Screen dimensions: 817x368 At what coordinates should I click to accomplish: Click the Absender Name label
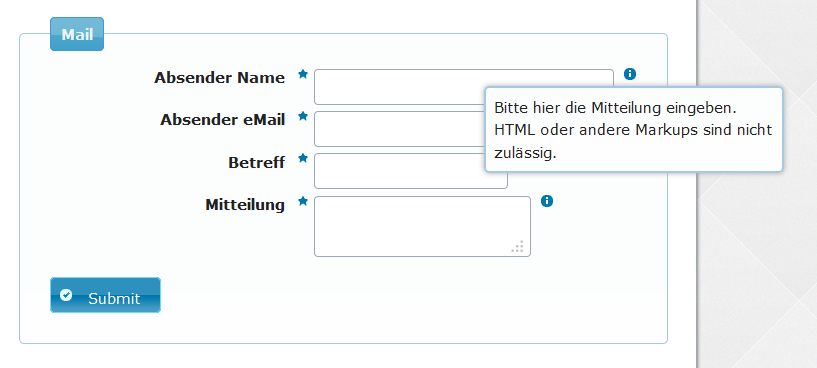tap(219, 78)
